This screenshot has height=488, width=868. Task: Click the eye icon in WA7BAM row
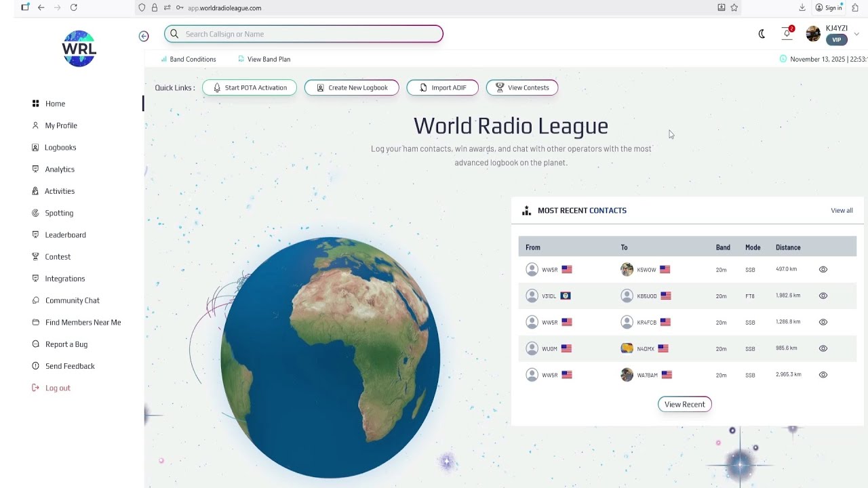(823, 375)
